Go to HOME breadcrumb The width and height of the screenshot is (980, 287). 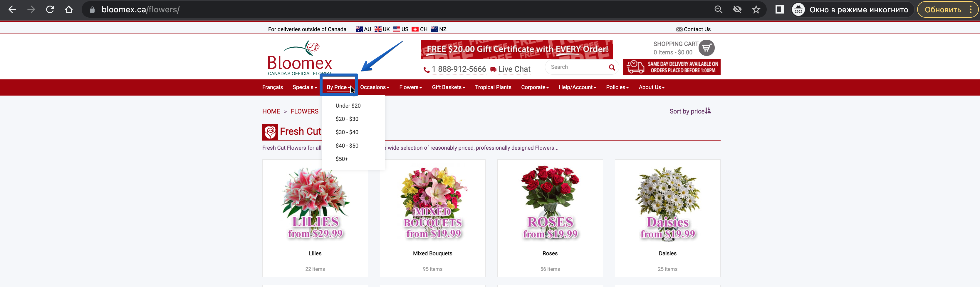[x=271, y=111]
